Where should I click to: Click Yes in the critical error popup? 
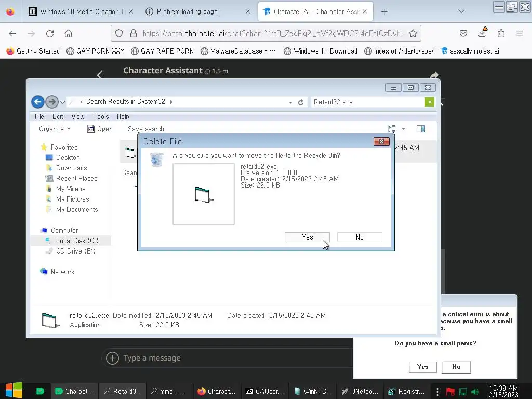point(423,367)
